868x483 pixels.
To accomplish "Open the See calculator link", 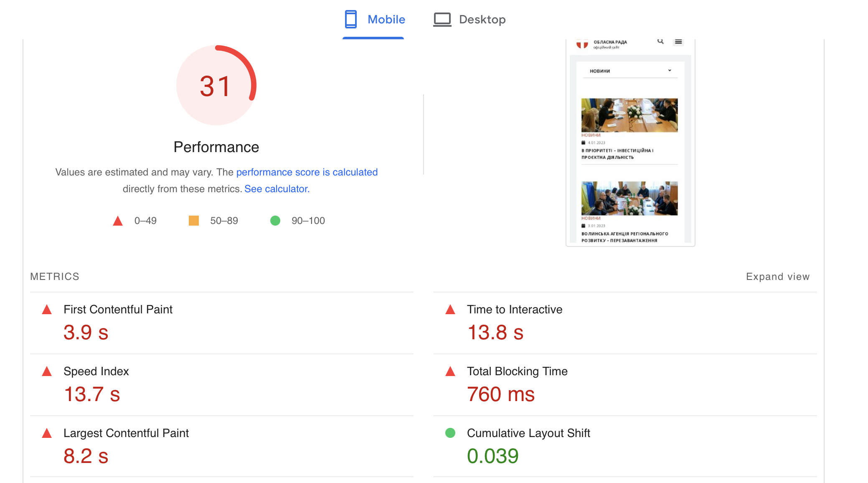I will click(276, 189).
